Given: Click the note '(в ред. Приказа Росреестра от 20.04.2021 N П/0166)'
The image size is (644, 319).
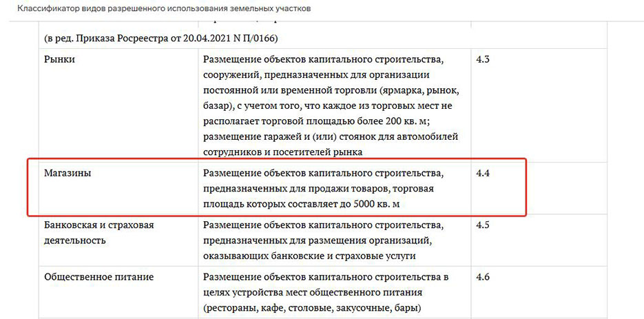Looking at the screenshot, I should click(161, 39).
